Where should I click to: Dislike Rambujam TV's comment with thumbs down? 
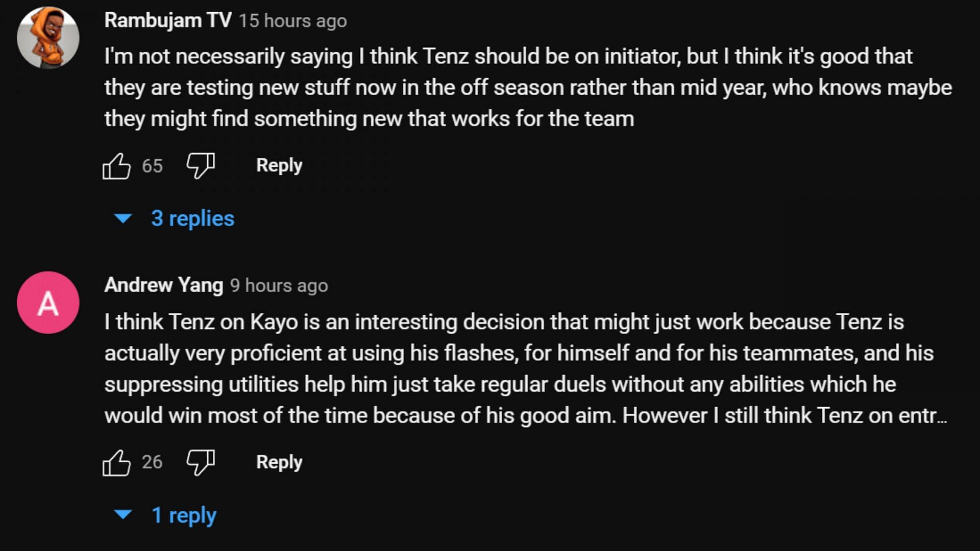(200, 166)
